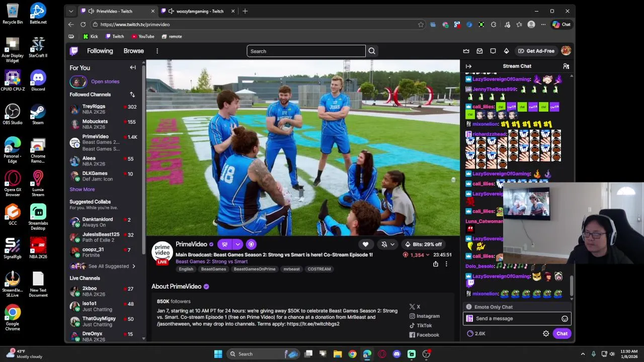Click the Windows Start button
Image resolution: width=644 pixels, height=362 pixels.
(218, 354)
